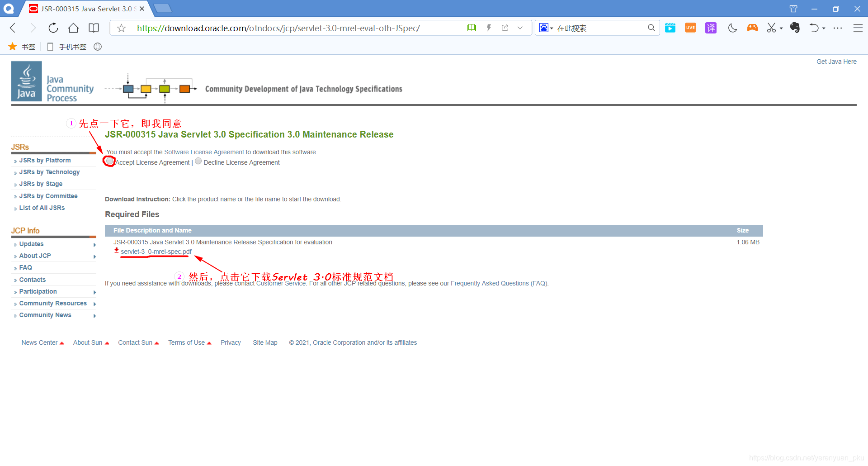Expand the address bar dropdown chevron
This screenshot has width=868, height=466.
[x=520, y=28]
